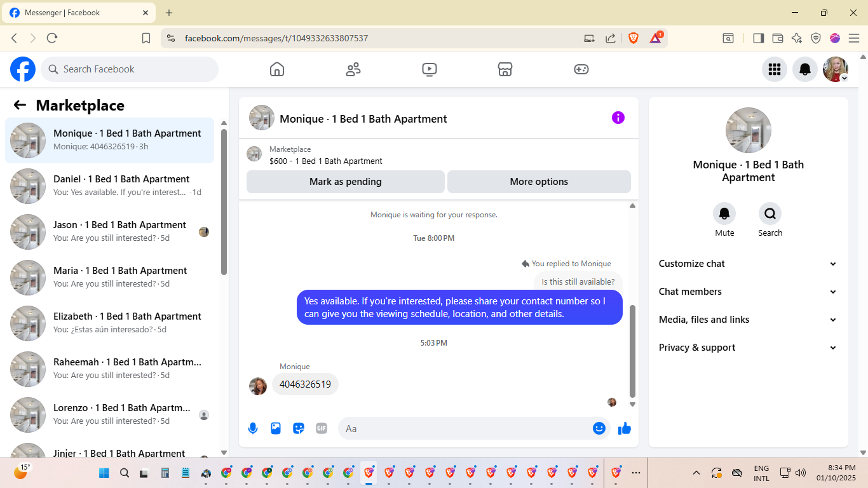Click the $600 - 1 Bed 1 Bath Apartment listing link
The image size is (868, 488).
click(326, 161)
